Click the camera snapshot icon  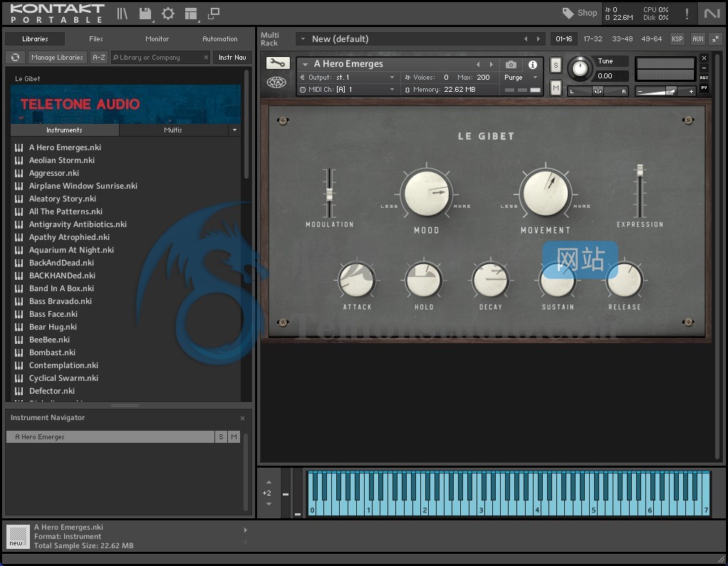[511, 65]
